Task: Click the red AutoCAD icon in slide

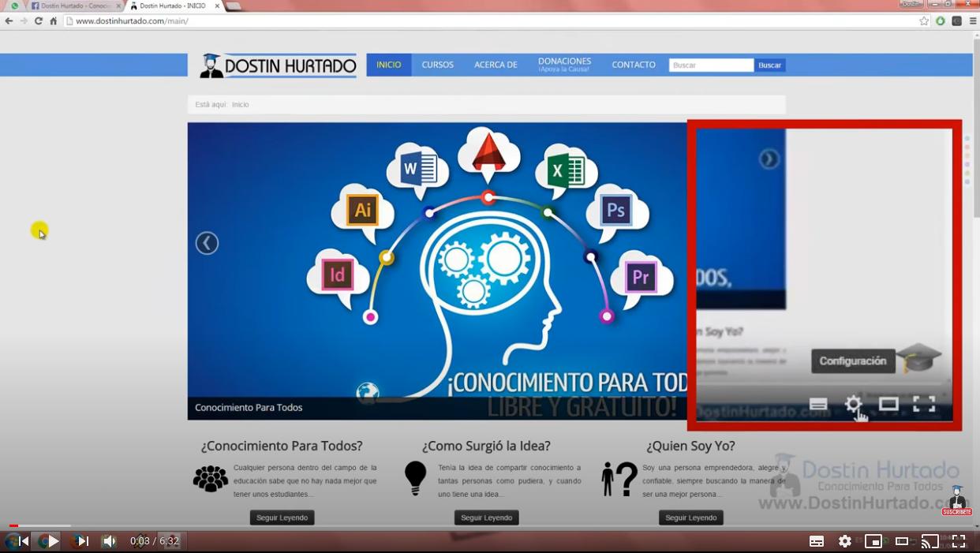Action: (x=488, y=152)
